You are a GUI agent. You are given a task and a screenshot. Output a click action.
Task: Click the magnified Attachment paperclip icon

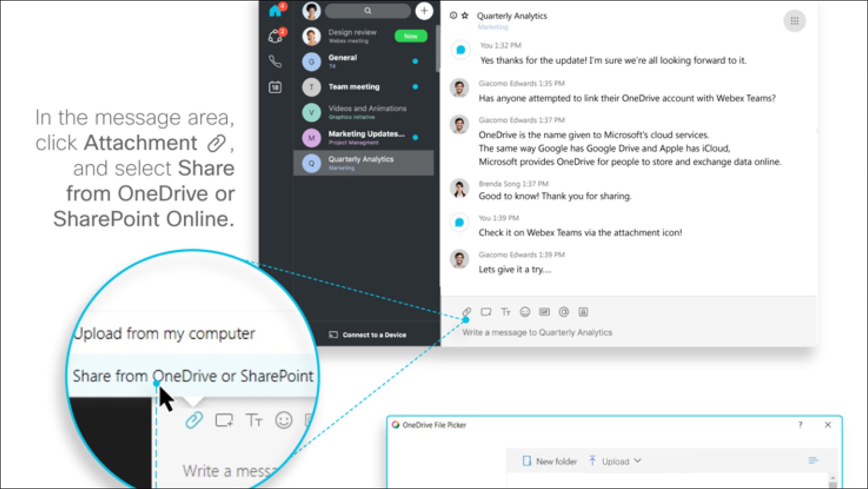[194, 420]
